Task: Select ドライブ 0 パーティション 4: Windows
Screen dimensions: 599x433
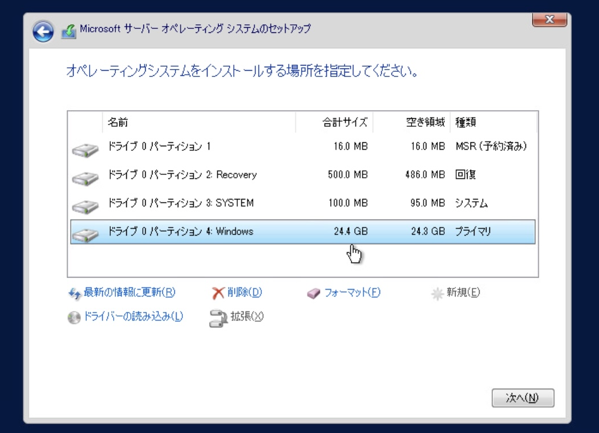Action: pos(303,232)
